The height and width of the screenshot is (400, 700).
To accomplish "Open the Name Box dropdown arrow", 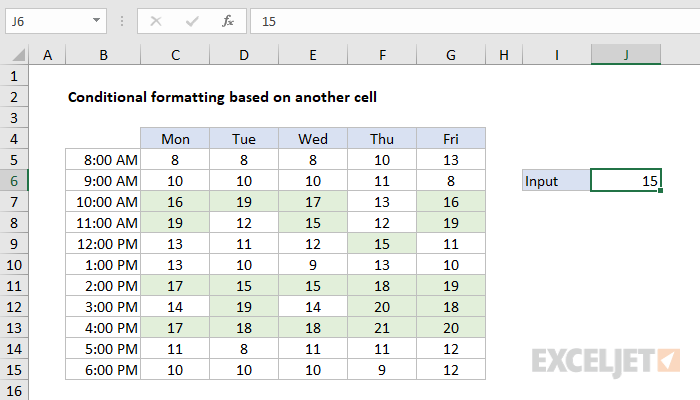I will 96,20.
